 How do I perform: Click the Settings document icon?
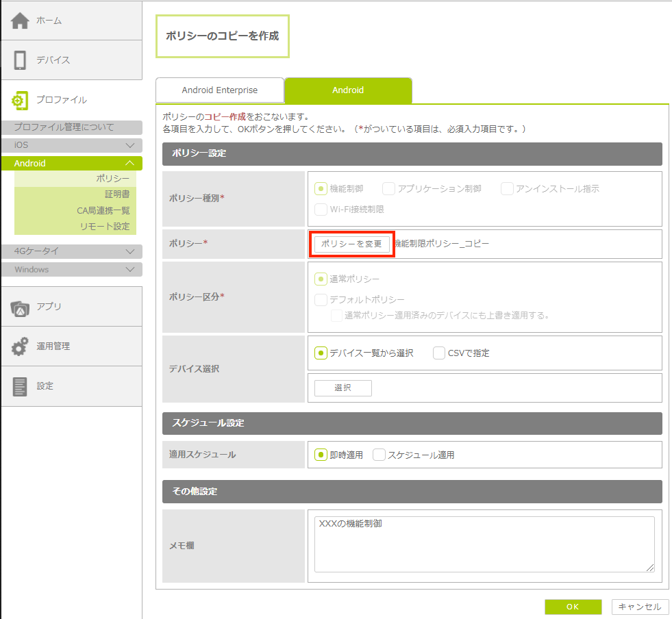pyautogui.click(x=20, y=386)
